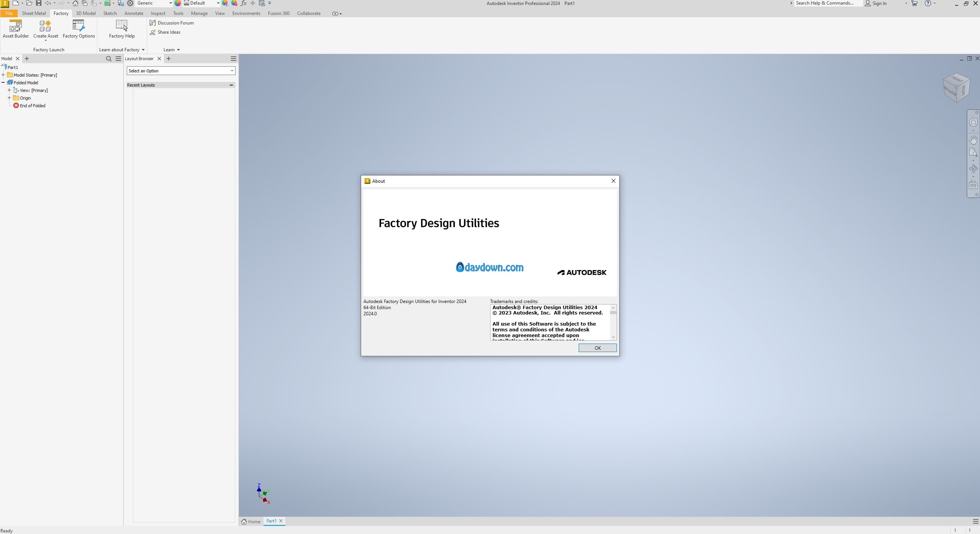
Task: Click OK in the About dialog
Action: pyautogui.click(x=597, y=348)
